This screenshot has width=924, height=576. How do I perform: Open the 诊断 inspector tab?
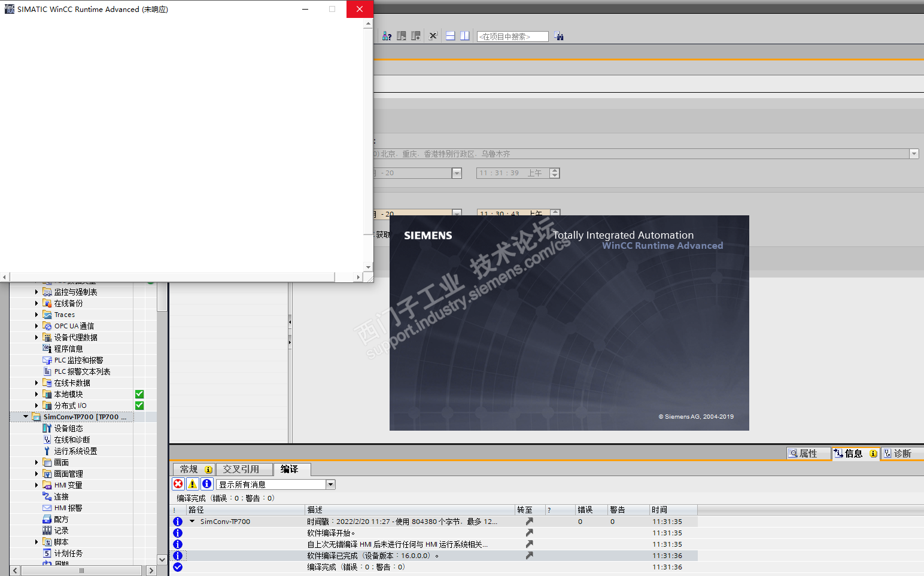tap(902, 453)
